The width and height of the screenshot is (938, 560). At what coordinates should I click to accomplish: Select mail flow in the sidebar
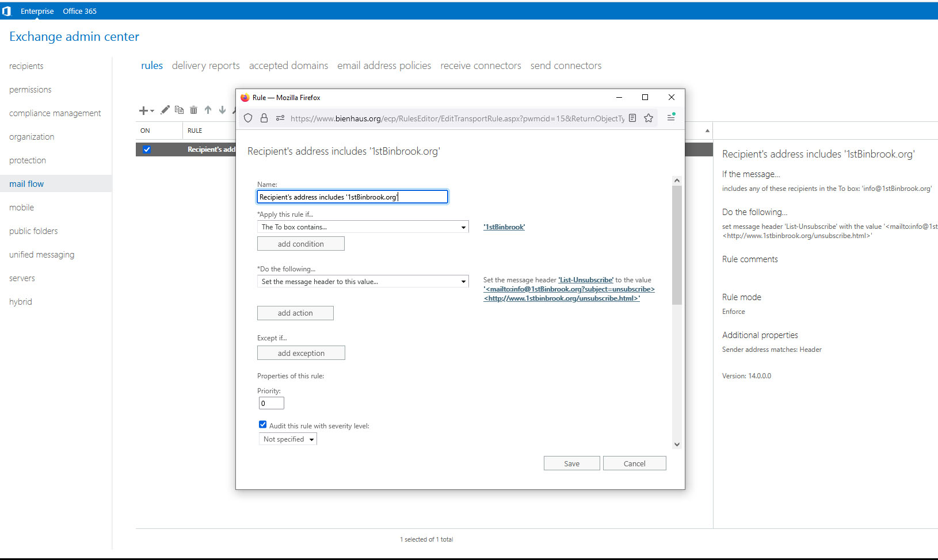[56, 184]
